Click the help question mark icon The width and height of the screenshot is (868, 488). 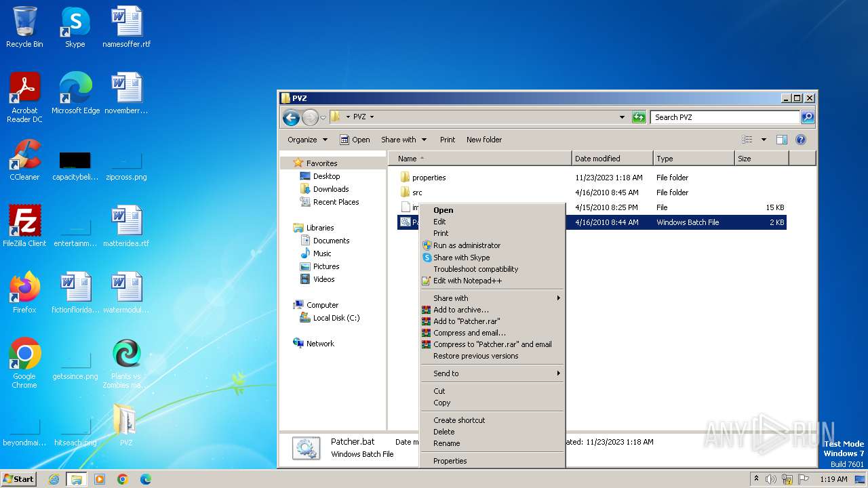pos(800,140)
